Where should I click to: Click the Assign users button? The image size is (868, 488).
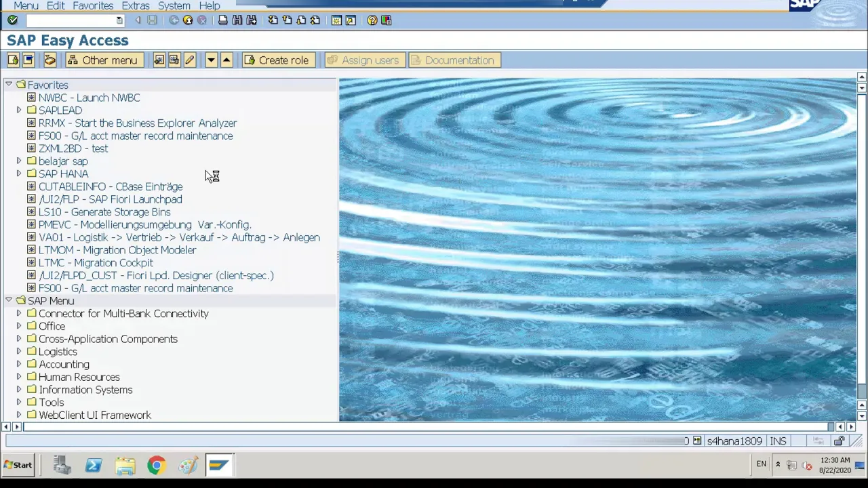pyautogui.click(x=365, y=60)
